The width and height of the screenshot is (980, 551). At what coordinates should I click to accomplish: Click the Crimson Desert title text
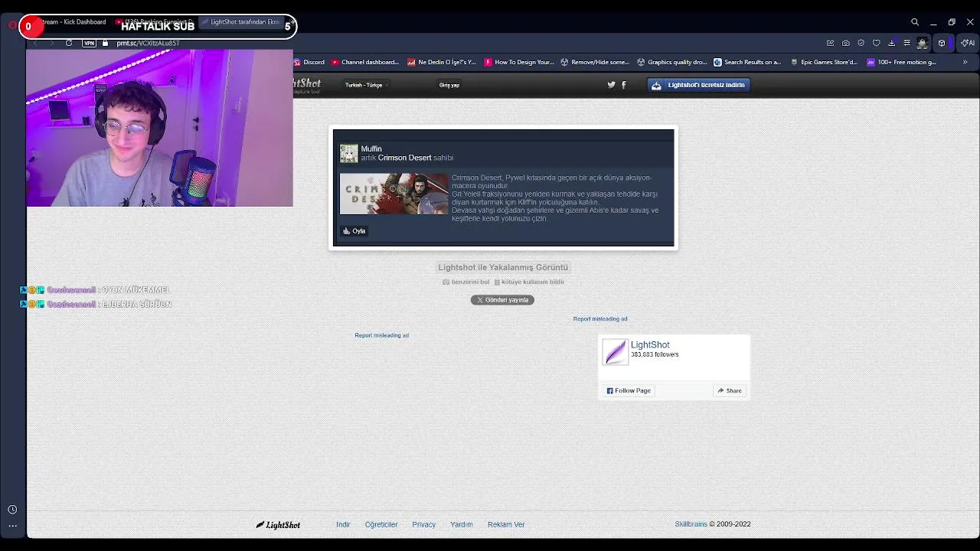(404, 158)
